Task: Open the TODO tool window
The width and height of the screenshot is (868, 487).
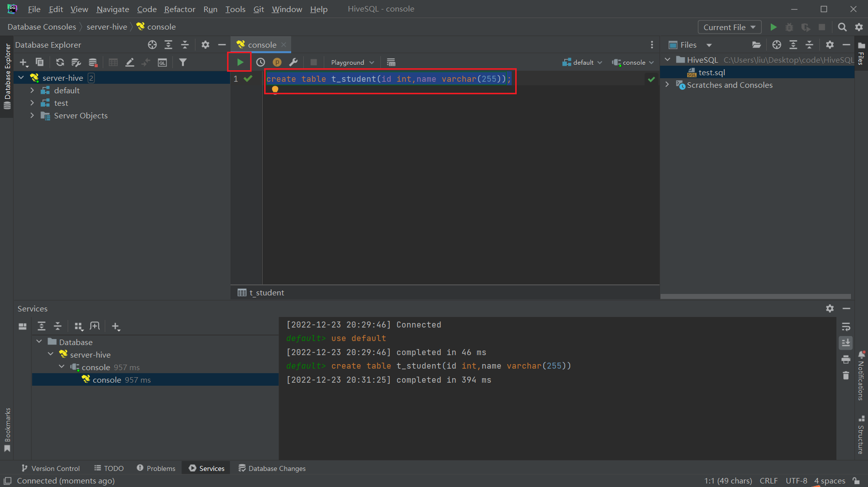Action: point(109,468)
